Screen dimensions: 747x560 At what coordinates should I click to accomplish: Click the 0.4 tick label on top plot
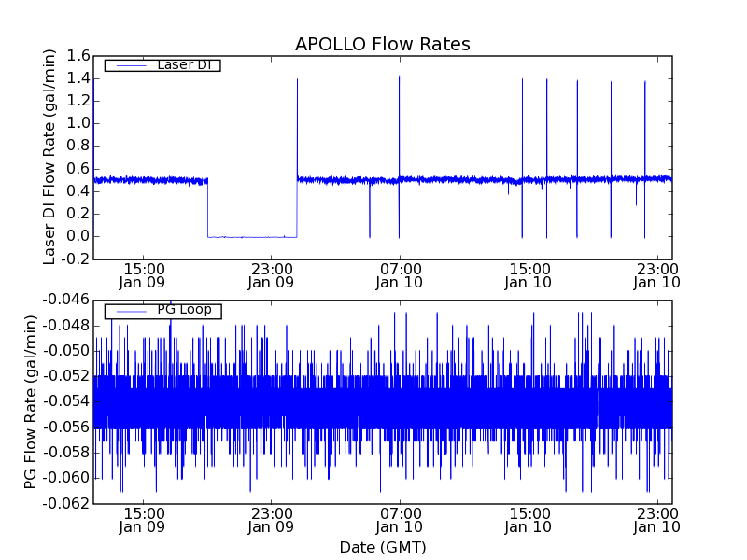point(78,191)
